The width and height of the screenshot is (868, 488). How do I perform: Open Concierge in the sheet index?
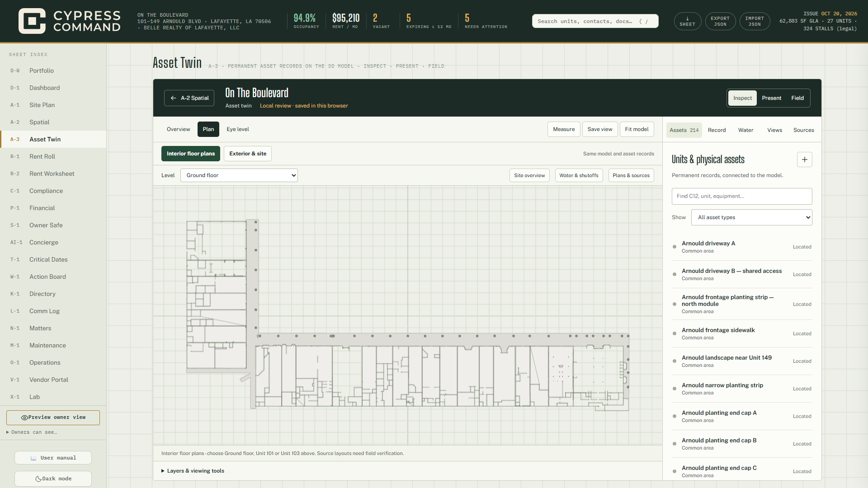[53, 242]
